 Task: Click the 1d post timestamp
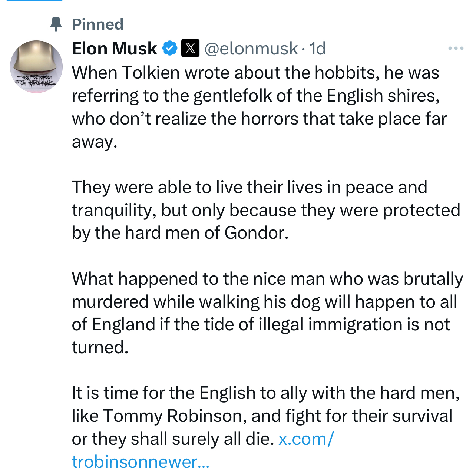317,48
